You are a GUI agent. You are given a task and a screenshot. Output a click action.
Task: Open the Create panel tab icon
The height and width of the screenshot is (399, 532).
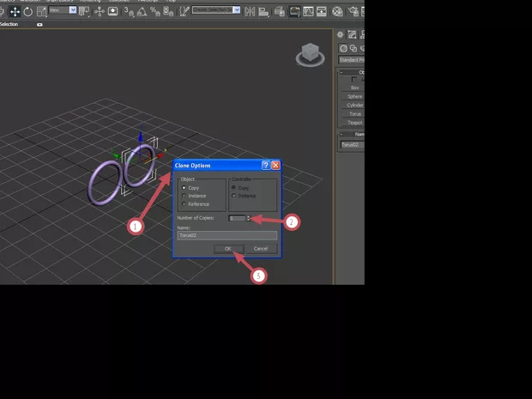[x=341, y=35]
